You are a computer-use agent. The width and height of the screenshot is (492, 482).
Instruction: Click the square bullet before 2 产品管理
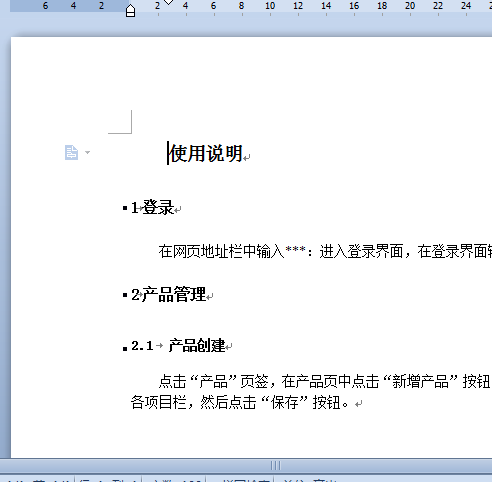click(125, 295)
